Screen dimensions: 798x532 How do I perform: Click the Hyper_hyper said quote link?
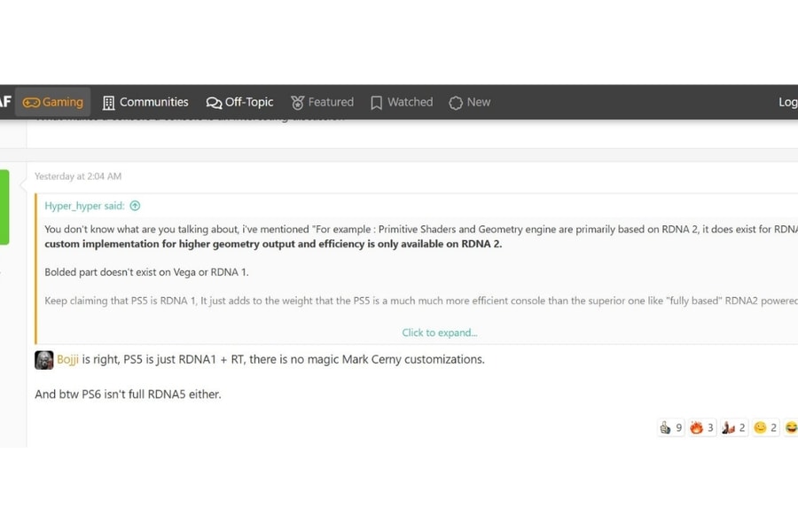coord(84,206)
